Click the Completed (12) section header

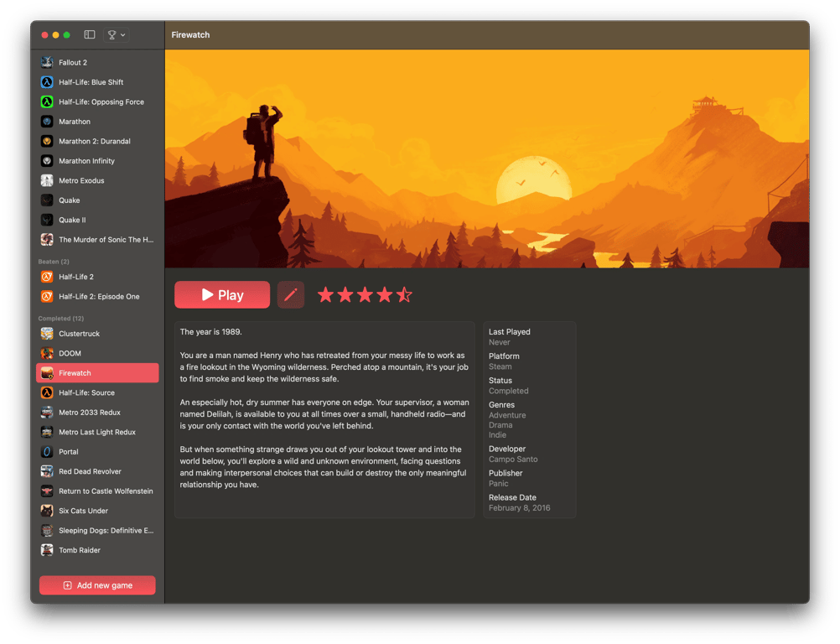(x=61, y=319)
